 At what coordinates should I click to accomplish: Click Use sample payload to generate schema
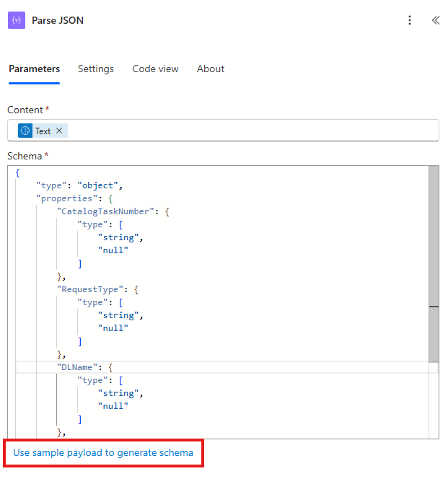point(103,452)
